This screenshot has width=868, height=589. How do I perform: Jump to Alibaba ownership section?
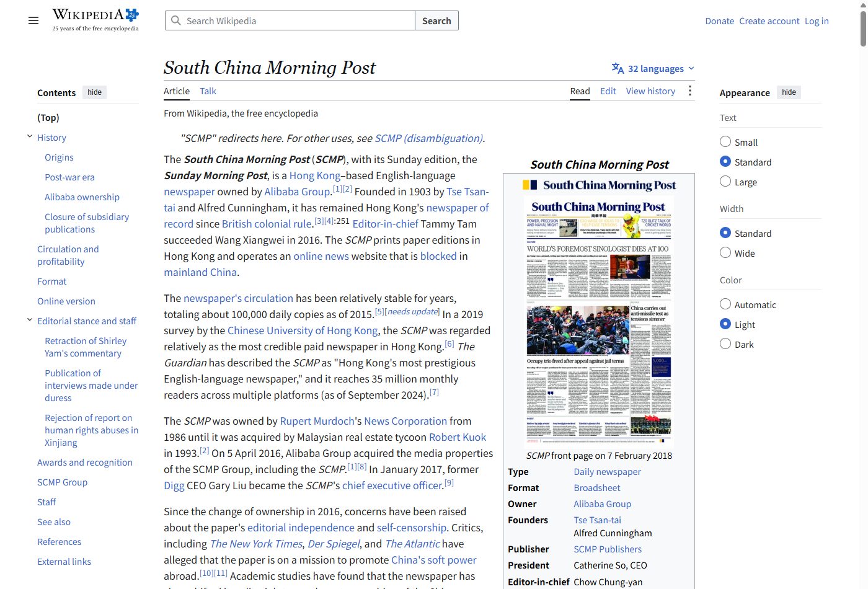(82, 197)
